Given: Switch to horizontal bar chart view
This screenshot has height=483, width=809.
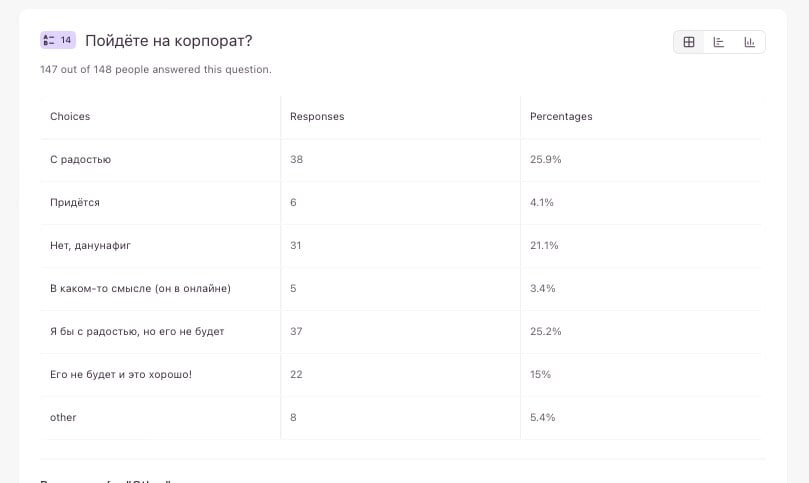Looking at the screenshot, I should click(719, 42).
